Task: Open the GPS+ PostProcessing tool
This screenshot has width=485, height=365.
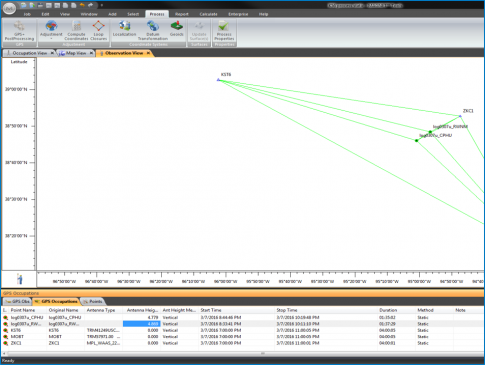Action: pyautogui.click(x=19, y=31)
